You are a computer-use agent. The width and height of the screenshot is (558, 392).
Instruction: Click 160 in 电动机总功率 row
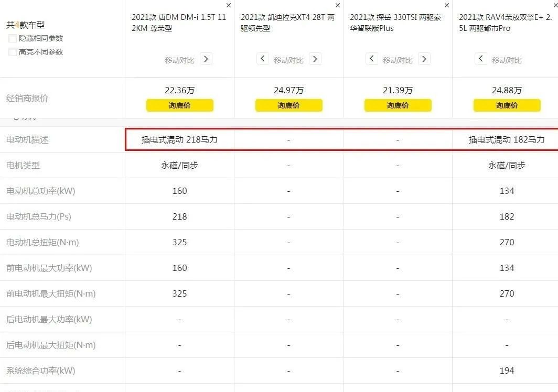[x=180, y=191]
